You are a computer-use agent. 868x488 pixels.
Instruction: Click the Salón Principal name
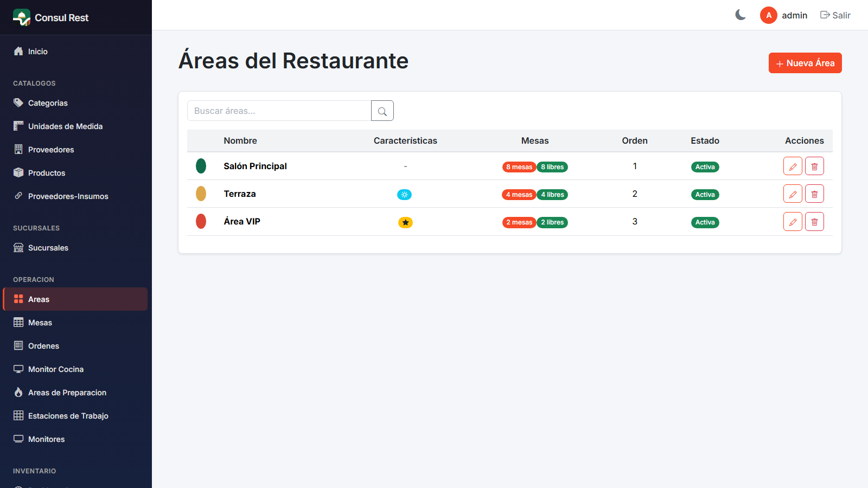coord(256,166)
